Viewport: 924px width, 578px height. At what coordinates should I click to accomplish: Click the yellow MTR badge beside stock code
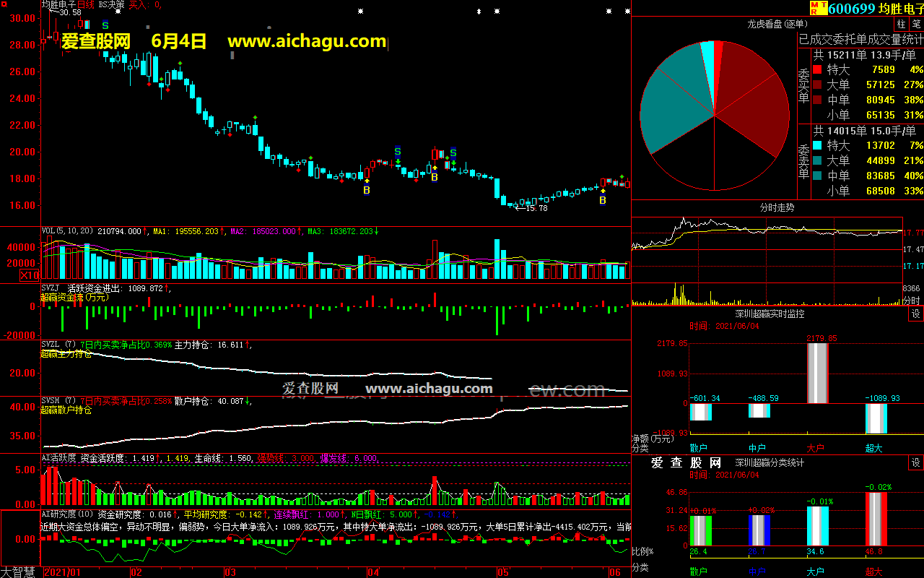[x=818, y=8]
